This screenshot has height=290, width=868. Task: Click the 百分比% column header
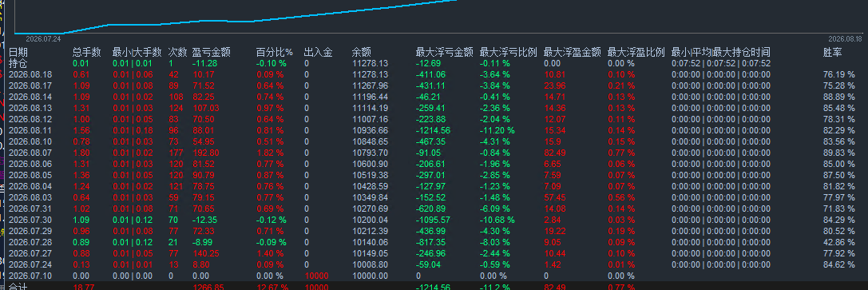coord(274,52)
